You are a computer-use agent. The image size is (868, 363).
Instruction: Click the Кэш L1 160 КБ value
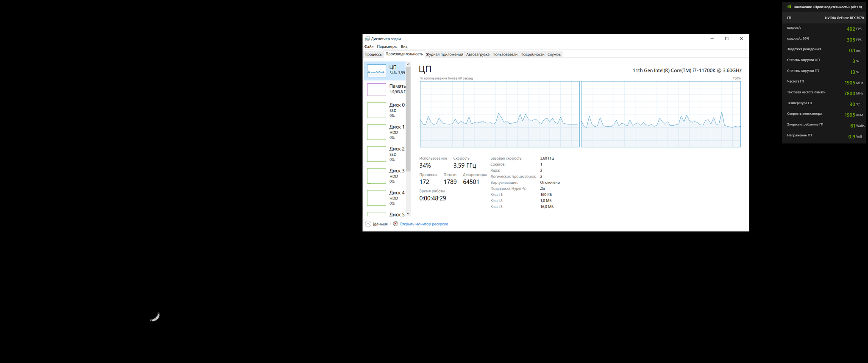pyautogui.click(x=546, y=195)
